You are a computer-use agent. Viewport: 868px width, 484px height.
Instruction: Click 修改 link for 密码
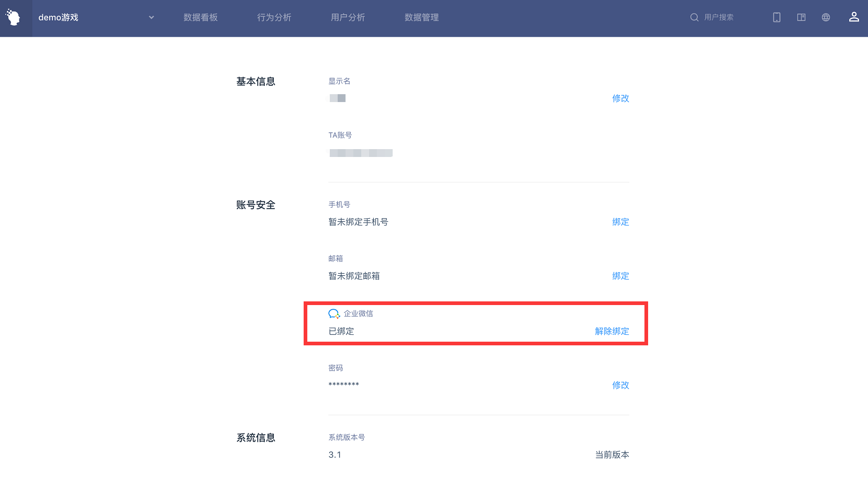620,385
